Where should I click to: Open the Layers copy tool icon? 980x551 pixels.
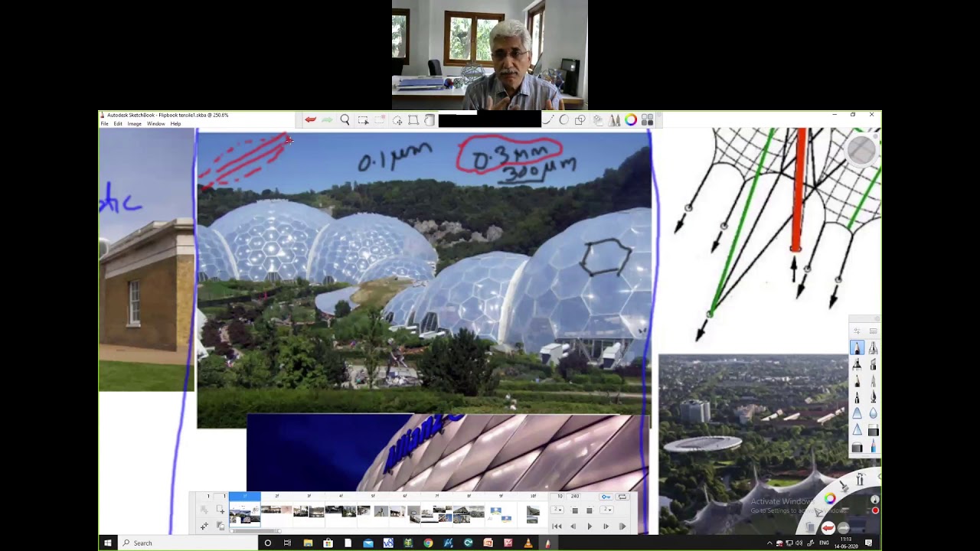(x=597, y=120)
